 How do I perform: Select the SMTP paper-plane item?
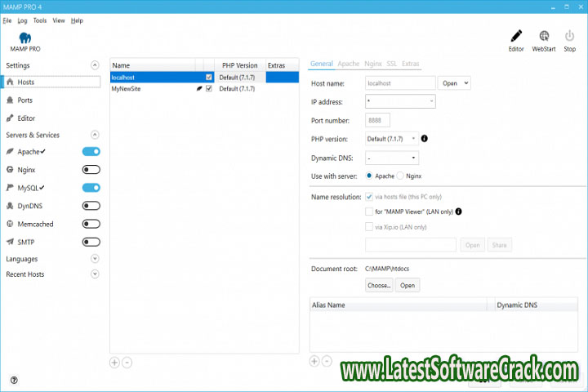pos(20,242)
